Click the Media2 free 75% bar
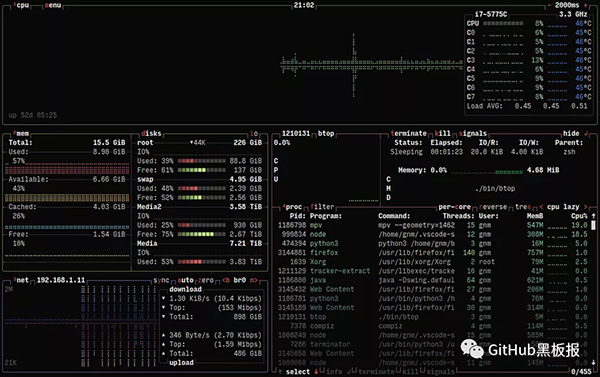This screenshot has height=377, width=600. pyautogui.click(x=201, y=234)
